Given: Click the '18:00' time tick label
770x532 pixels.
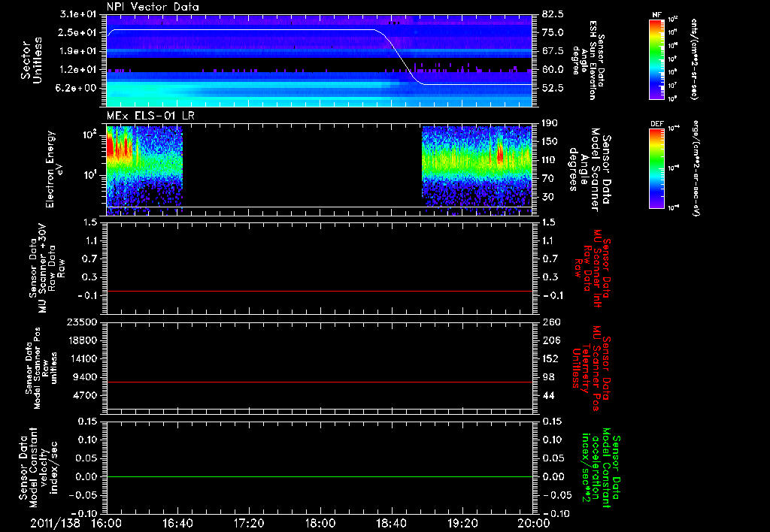Looking at the screenshot, I should (x=320, y=523).
